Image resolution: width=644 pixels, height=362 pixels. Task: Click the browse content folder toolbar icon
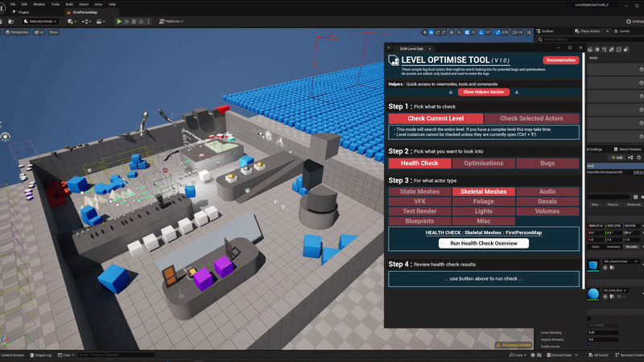pyautogui.click(x=11, y=22)
